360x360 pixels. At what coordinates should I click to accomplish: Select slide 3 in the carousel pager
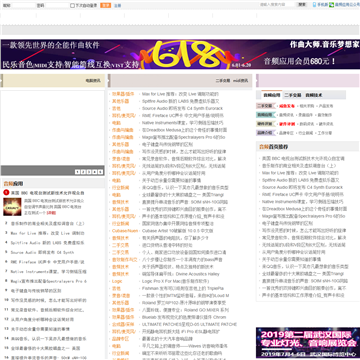[x=89, y=172]
